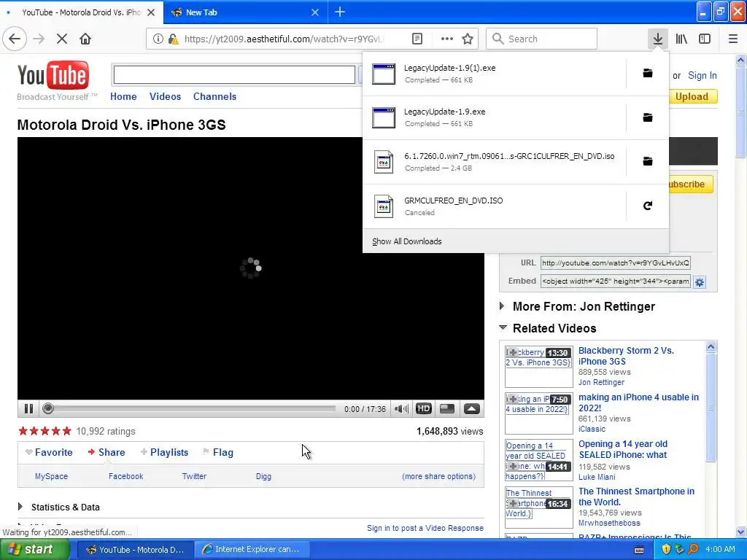
Task: Click the Sign In link
Action: click(x=703, y=76)
